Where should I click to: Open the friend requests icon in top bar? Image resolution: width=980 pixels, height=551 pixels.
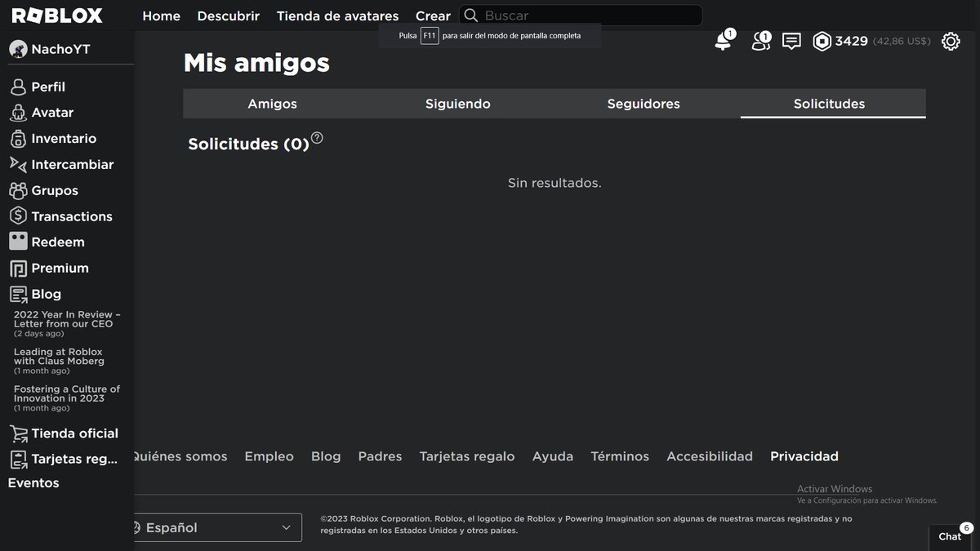[x=761, y=41]
